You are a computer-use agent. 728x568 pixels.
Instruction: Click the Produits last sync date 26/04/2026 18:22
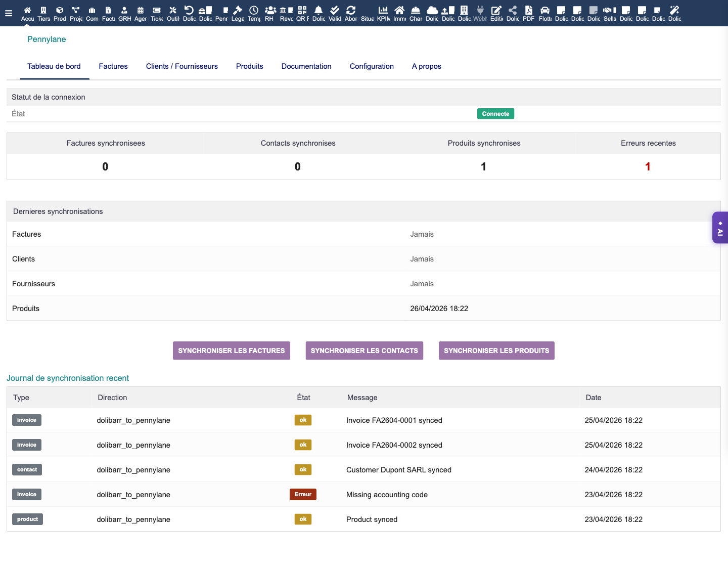coord(439,309)
